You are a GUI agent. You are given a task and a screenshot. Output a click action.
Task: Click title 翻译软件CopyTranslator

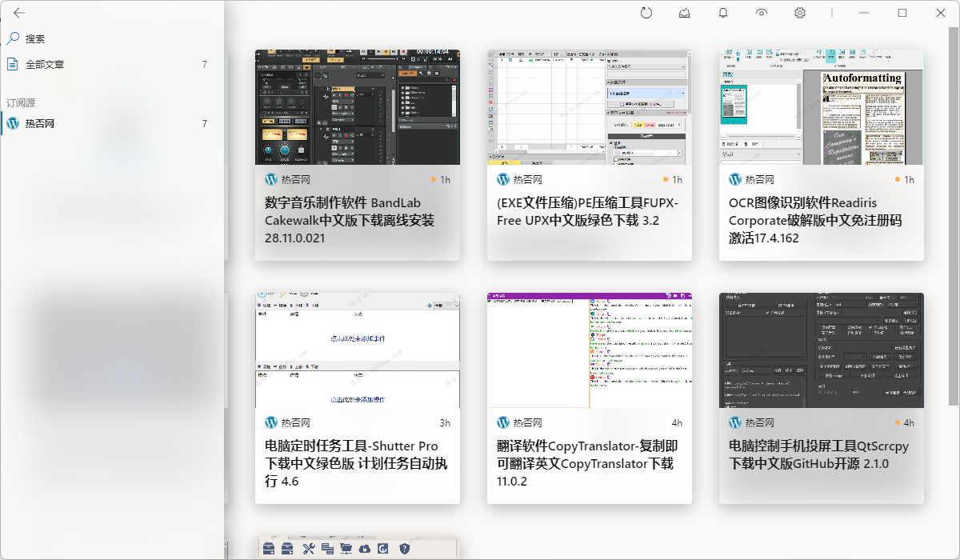(x=587, y=463)
